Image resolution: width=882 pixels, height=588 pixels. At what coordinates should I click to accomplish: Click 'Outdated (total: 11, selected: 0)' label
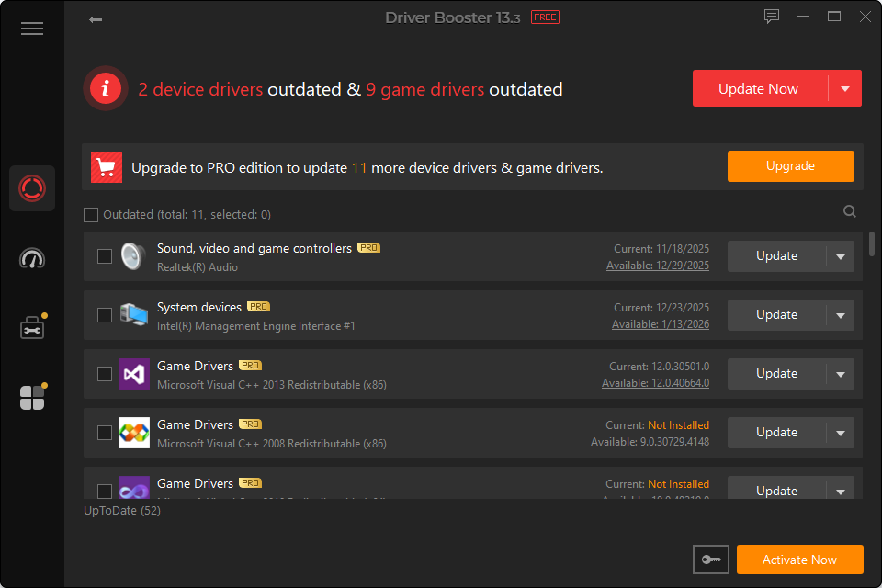click(x=187, y=215)
